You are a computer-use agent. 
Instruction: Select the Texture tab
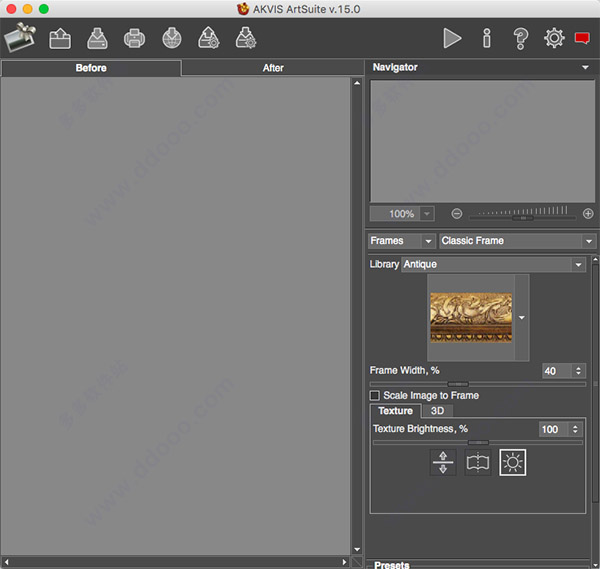[395, 411]
